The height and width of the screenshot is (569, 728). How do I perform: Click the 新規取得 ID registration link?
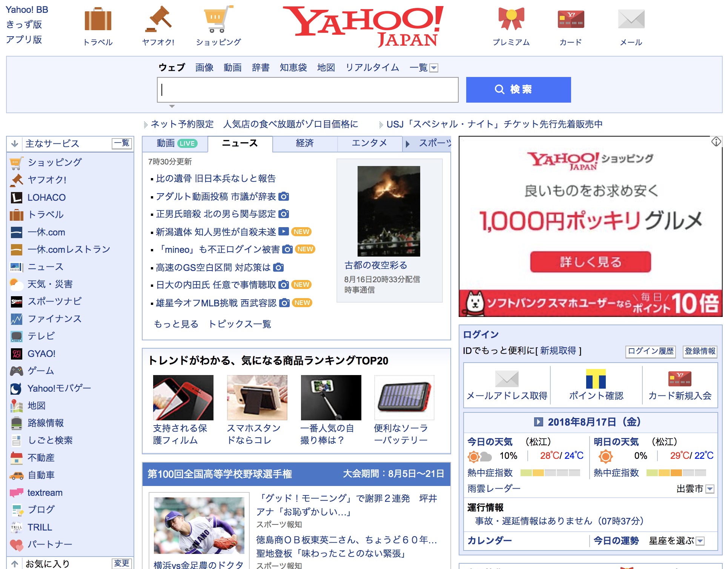click(x=558, y=351)
